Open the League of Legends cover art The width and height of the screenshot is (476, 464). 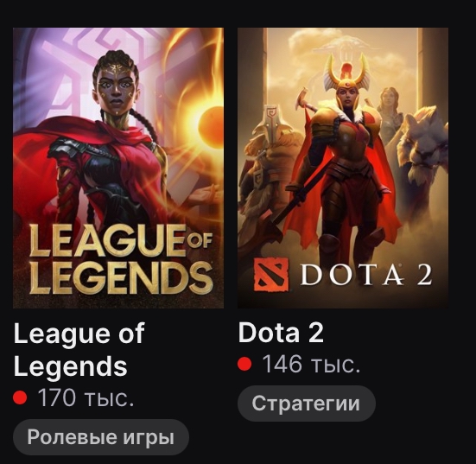pos(118,168)
